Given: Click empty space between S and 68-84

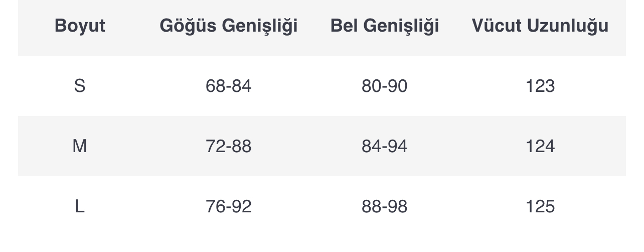Looking at the screenshot, I should 145,86.
